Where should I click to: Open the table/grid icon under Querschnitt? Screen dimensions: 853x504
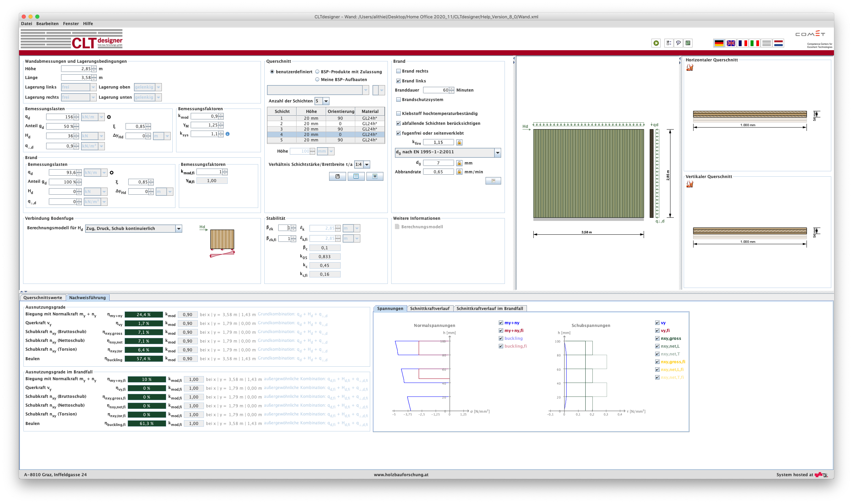click(356, 176)
